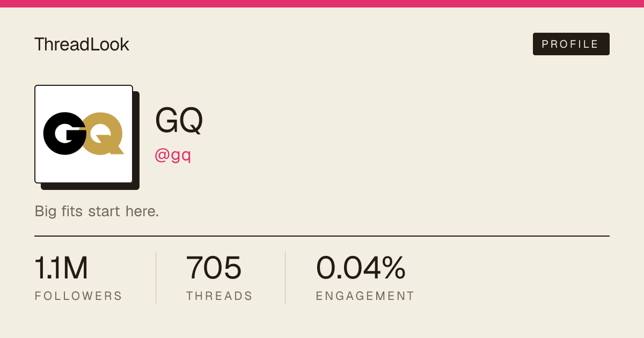The image size is (644, 338).
Task: Click the 1.1M followers number
Action: click(61, 268)
